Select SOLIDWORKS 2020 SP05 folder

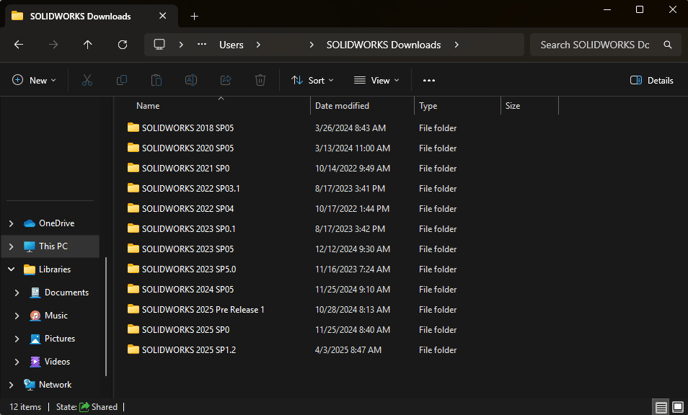[x=187, y=148]
